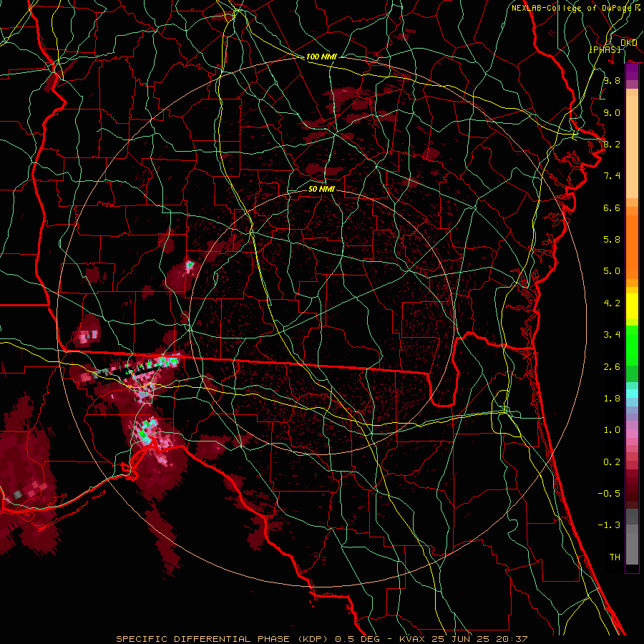Pick the cyan swatch in the legend

[632, 394]
